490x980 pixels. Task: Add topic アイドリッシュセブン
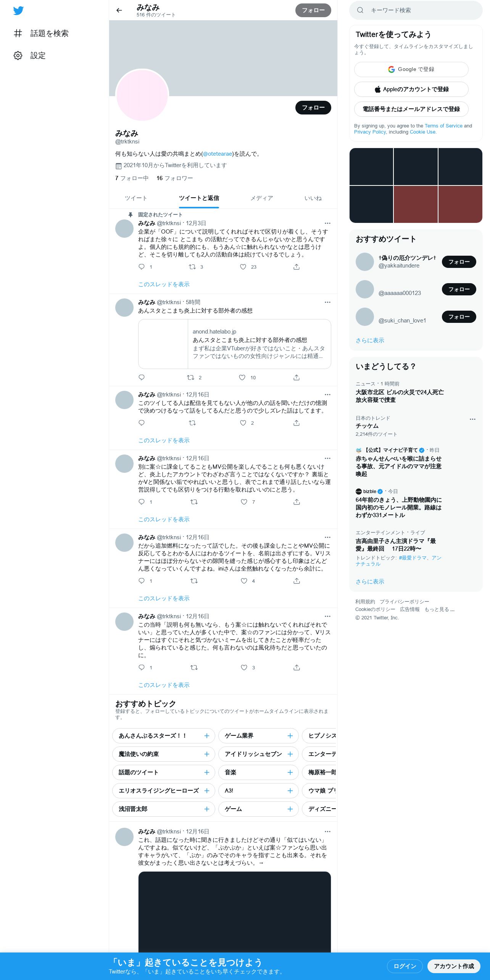click(x=290, y=754)
